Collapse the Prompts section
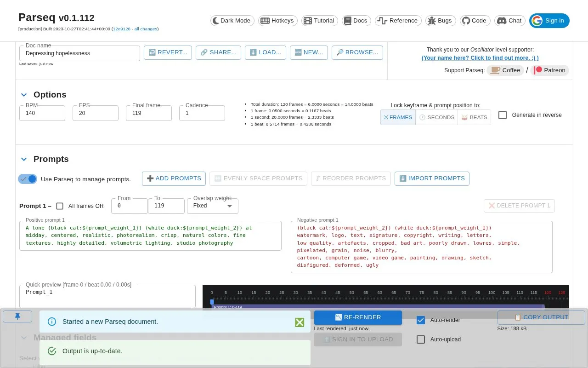The image size is (588, 368). 24,159
